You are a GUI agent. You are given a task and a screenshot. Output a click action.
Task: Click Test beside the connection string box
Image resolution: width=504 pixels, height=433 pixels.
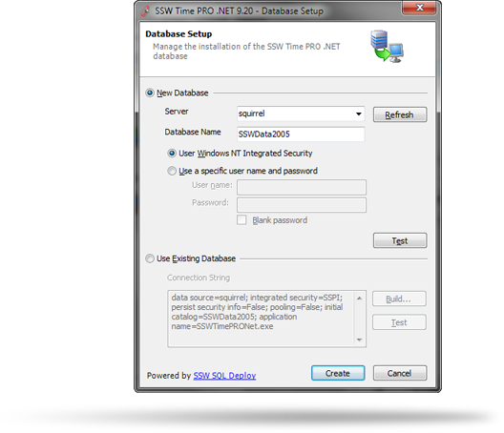pyautogui.click(x=399, y=322)
